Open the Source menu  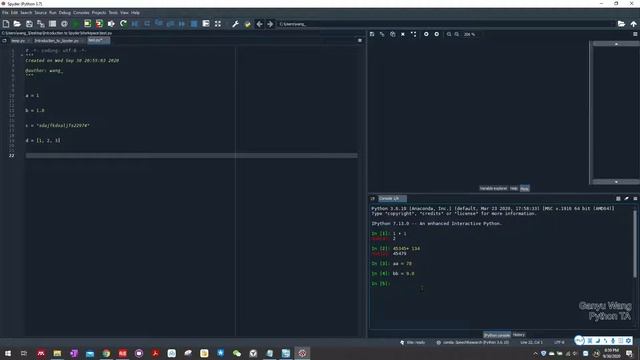(x=40, y=13)
